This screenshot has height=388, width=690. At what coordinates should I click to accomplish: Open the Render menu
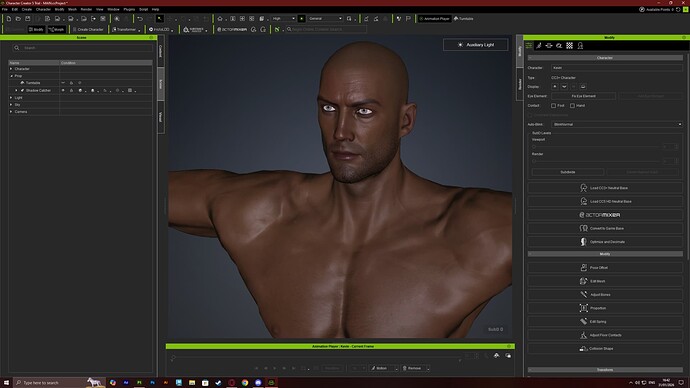click(x=86, y=9)
